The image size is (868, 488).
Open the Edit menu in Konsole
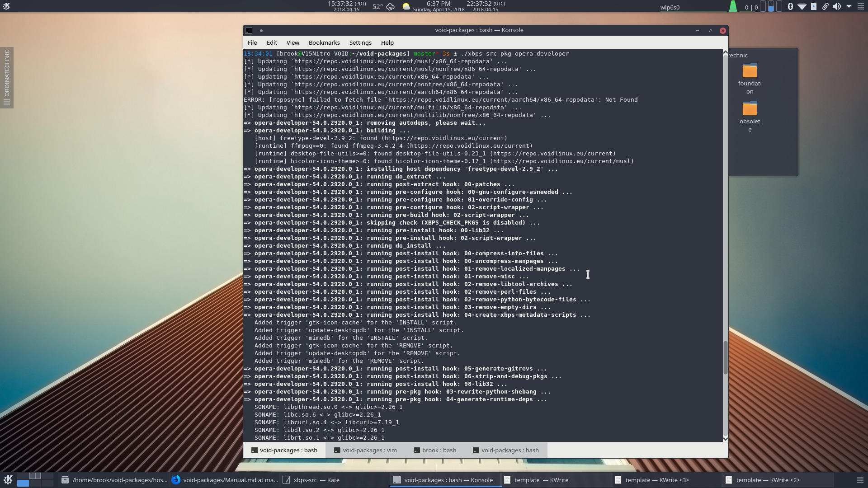pyautogui.click(x=272, y=42)
